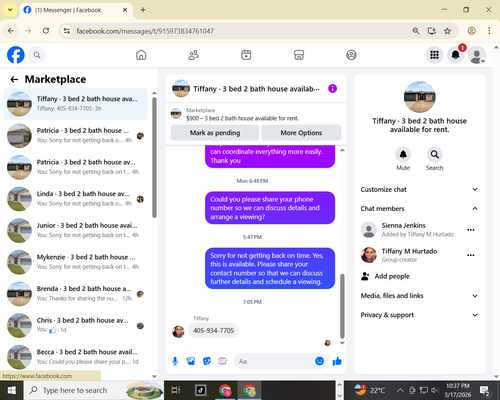Open account profile avatar menu
500x400 pixels.
point(477,55)
